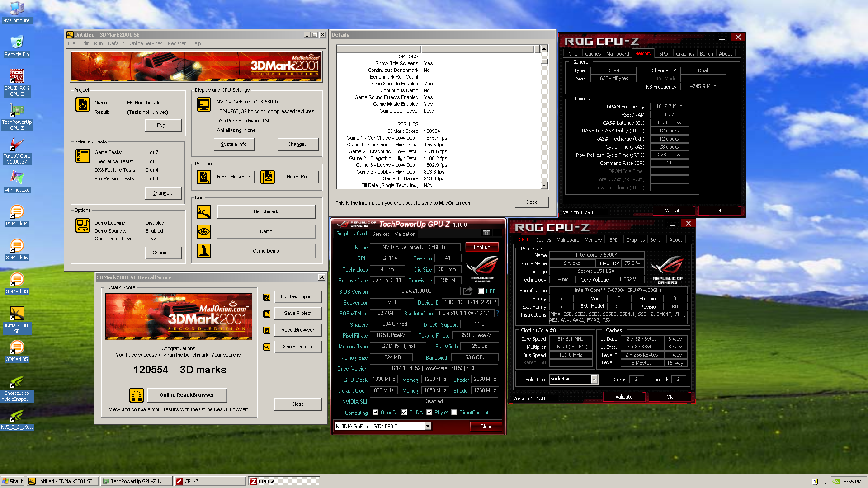Click the Demo eye icon

(x=204, y=231)
